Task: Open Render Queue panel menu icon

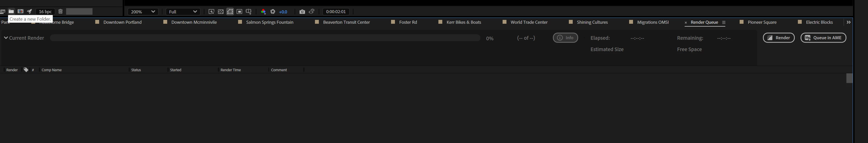Action: pos(724,22)
